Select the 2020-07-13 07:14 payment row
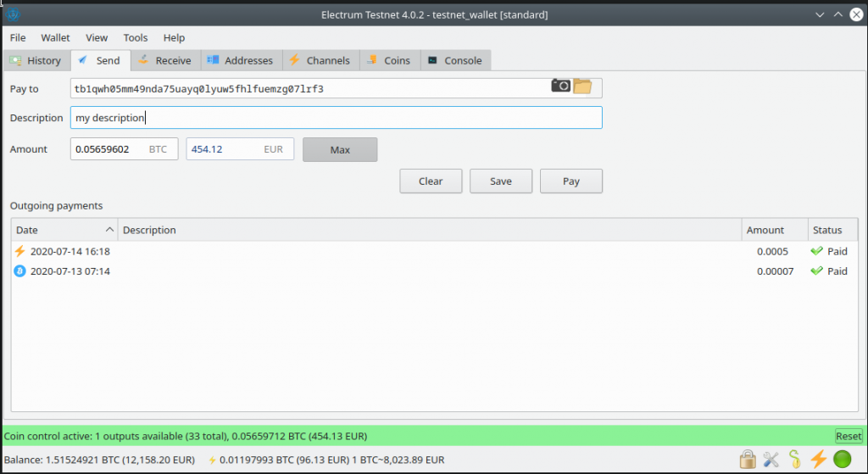 click(435, 270)
